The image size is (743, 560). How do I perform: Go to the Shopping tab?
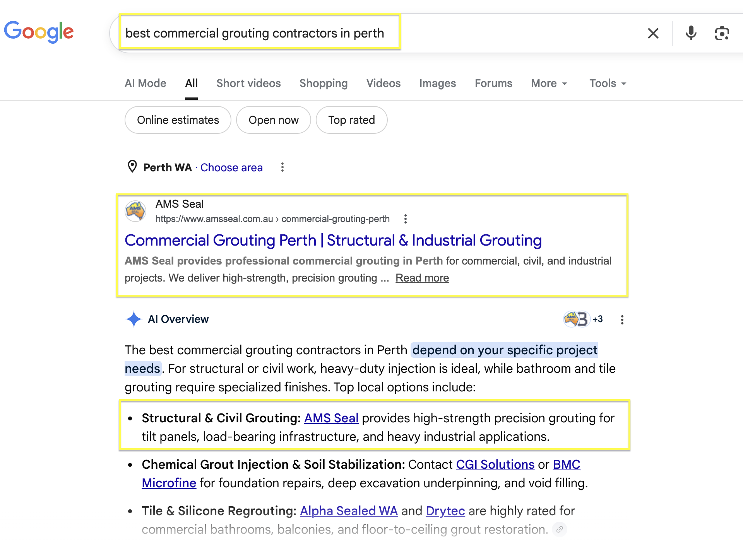tap(324, 83)
